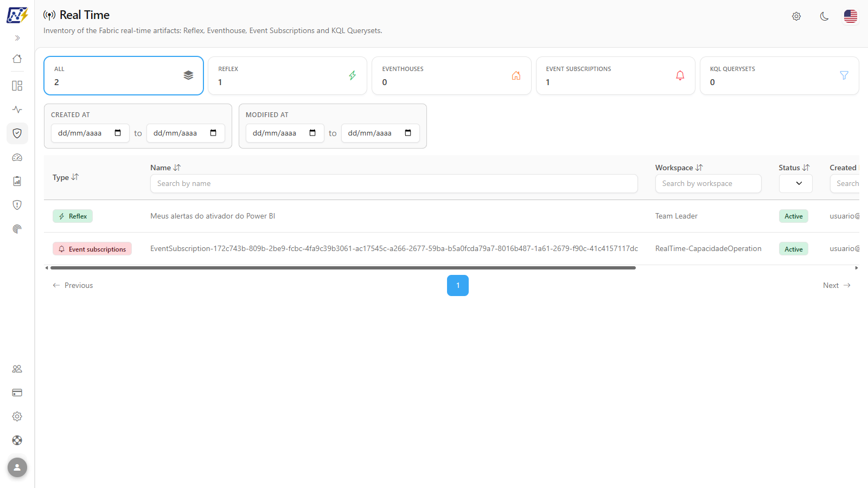This screenshot has width=868, height=488.
Task: Open the shield check icon in the sidebar
Action: 17,133
